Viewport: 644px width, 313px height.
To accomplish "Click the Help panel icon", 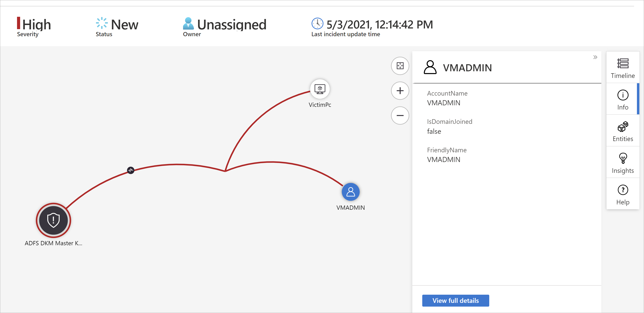I will (x=623, y=190).
